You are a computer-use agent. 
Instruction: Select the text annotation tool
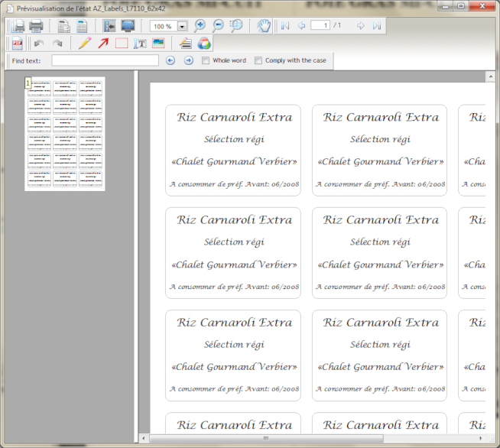coord(140,44)
